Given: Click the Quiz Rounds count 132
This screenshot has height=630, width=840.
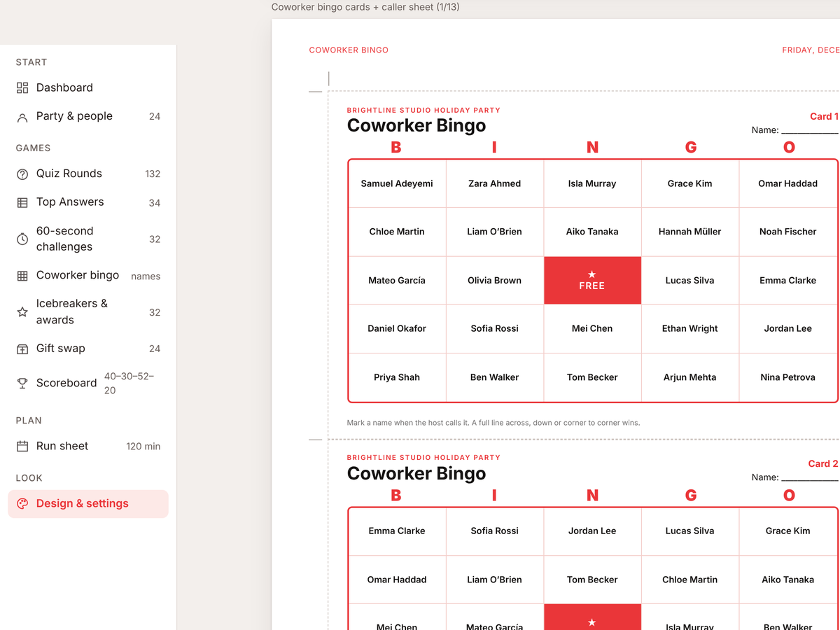Looking at the screenshot, I should [153, 174].
